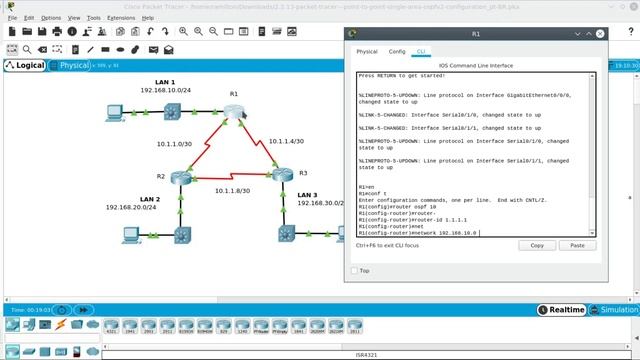Switch to Physical workspace view
640x360 pixels.
tap(69, 65)
